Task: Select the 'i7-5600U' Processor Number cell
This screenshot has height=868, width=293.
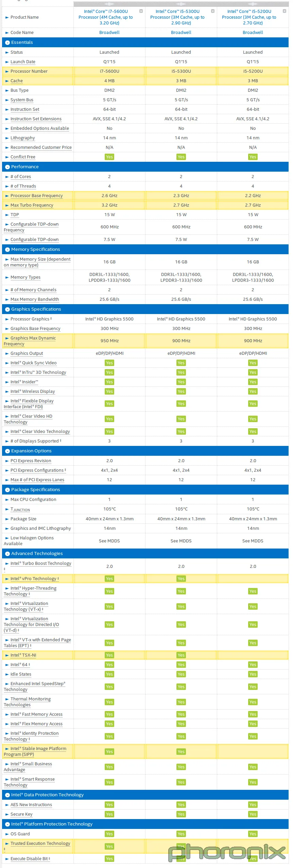Action: pyautogui.click(x=109, y=71)
